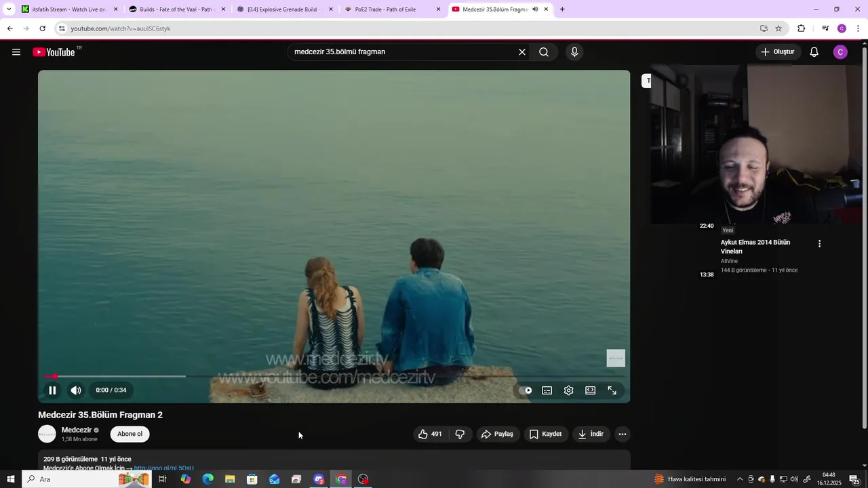Go back in browser
The image size is (868, 488).
[x=9, y=28]
